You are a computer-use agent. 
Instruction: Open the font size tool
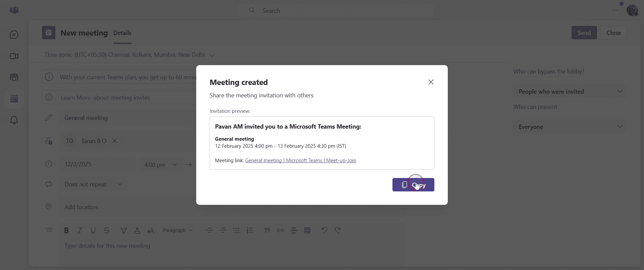151,230
